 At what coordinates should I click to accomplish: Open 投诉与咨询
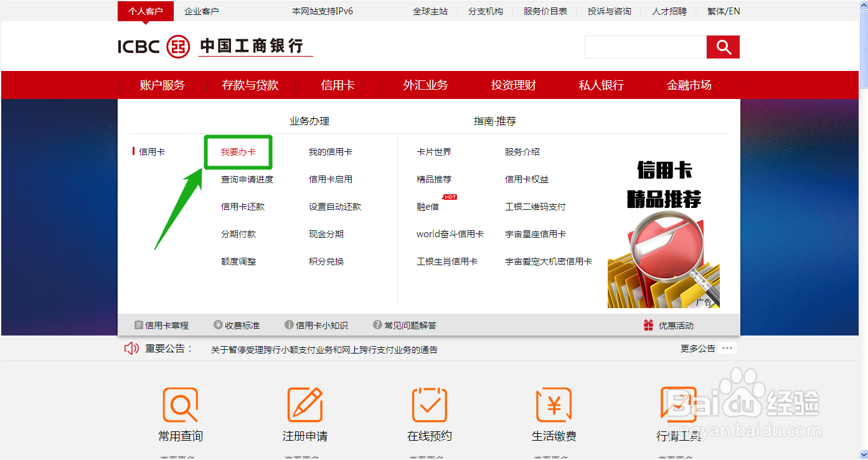click(x=610, y=11)
